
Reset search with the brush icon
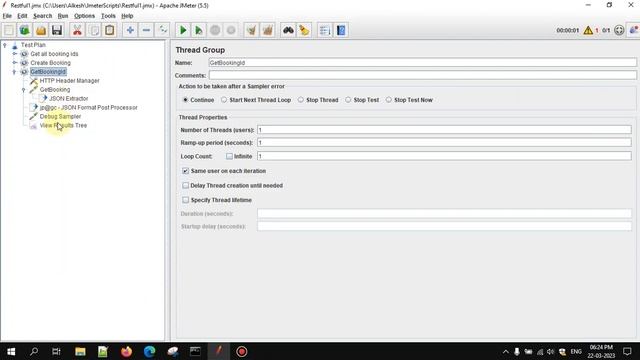(304, 30)
